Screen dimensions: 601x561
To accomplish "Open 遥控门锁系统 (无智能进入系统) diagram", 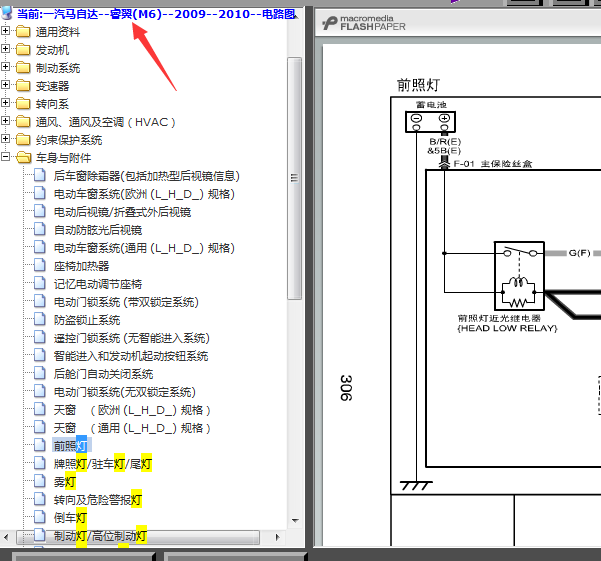I will pos(131,338).
